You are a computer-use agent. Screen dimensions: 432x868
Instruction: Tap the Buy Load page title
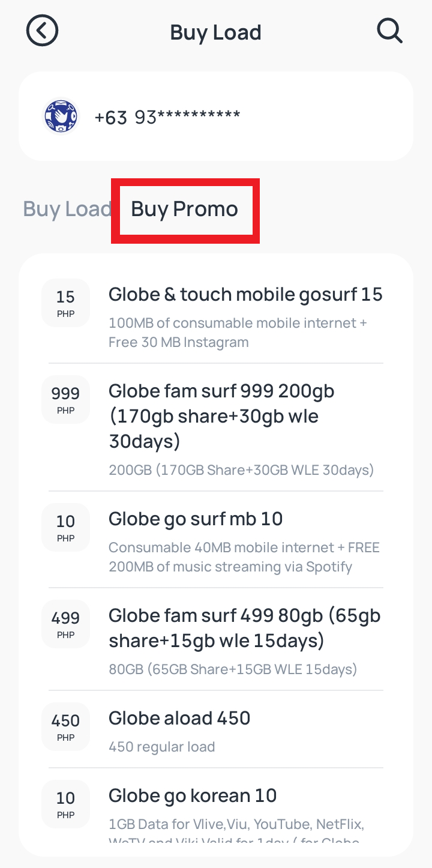coord(215,32)
